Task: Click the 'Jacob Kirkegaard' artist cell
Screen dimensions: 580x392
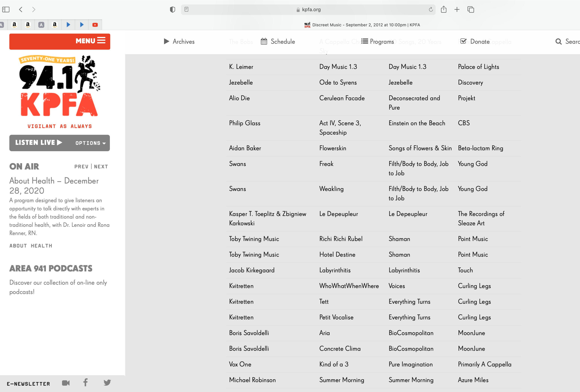Action: 252,270
